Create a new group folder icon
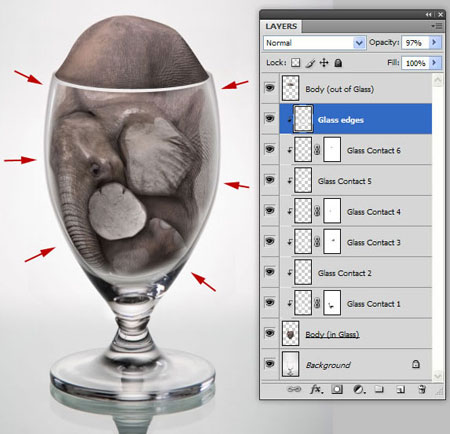 (x=379, y=389)
